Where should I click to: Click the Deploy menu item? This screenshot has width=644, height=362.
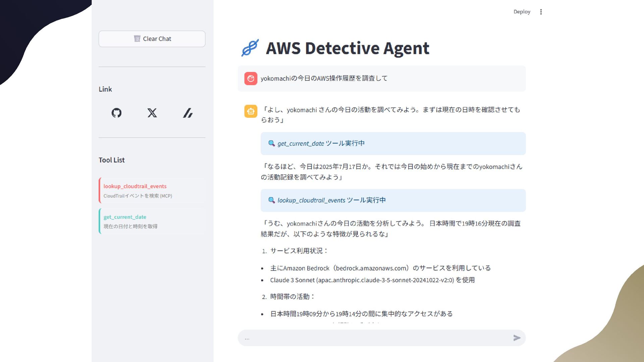(x=522, y=12)
